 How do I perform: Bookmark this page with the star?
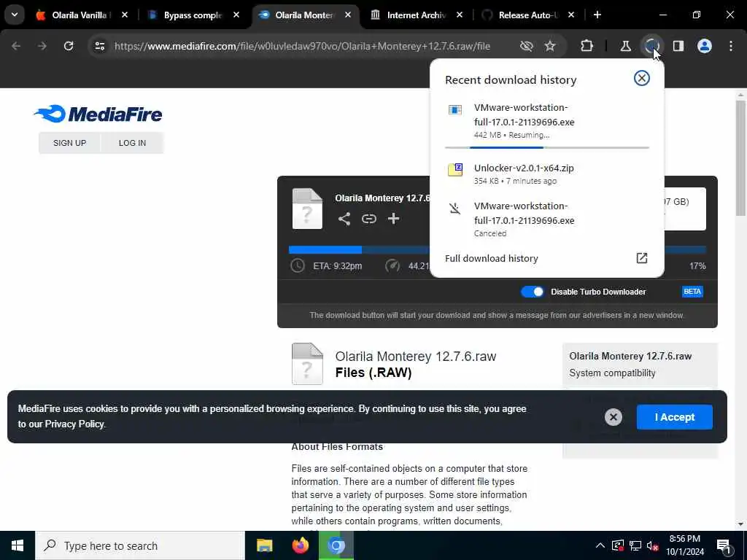point(550,46)
